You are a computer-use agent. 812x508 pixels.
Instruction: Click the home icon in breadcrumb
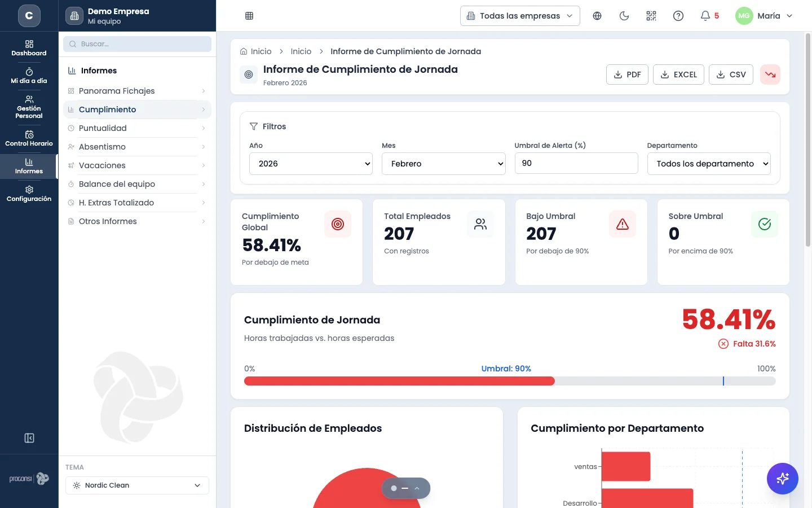[244, 51]
